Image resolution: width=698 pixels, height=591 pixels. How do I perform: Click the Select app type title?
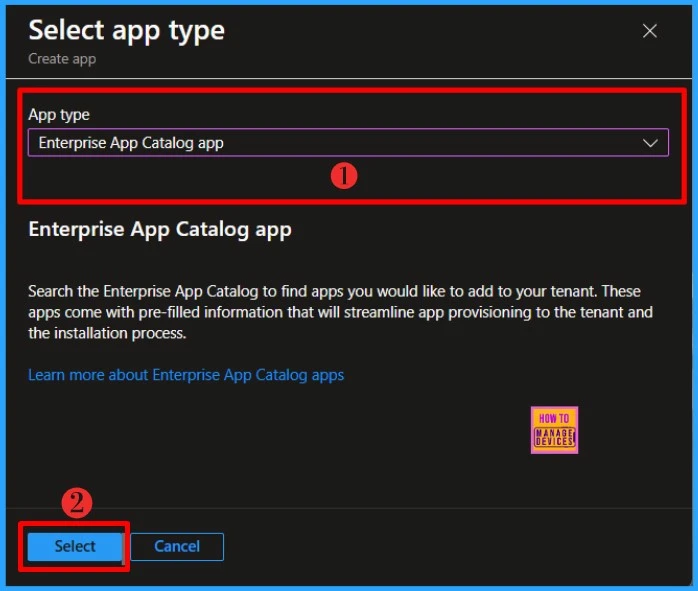(x=126, y=31)
